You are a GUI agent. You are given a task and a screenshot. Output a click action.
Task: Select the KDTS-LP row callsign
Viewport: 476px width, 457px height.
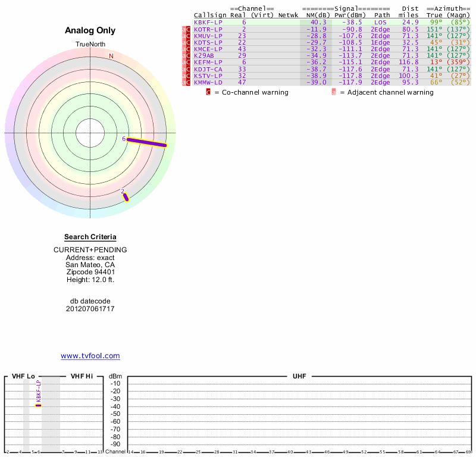click(208, 42)
